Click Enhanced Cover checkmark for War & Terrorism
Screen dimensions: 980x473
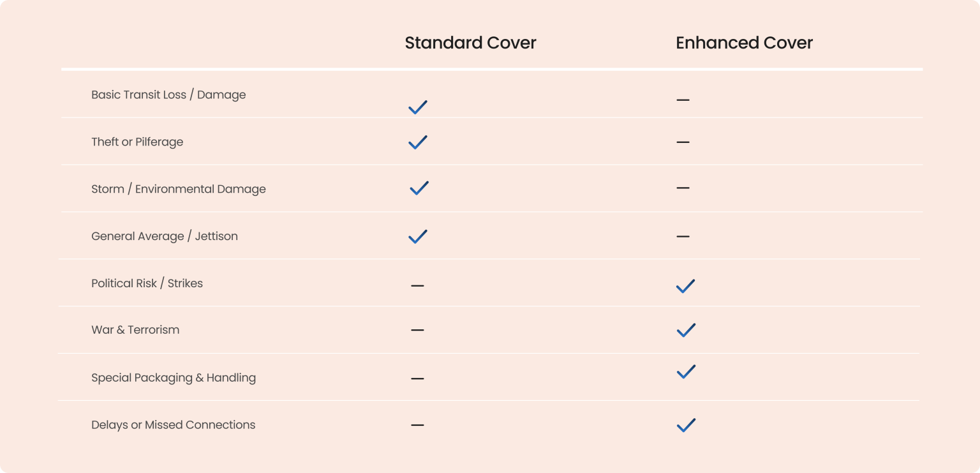[686, 330]
